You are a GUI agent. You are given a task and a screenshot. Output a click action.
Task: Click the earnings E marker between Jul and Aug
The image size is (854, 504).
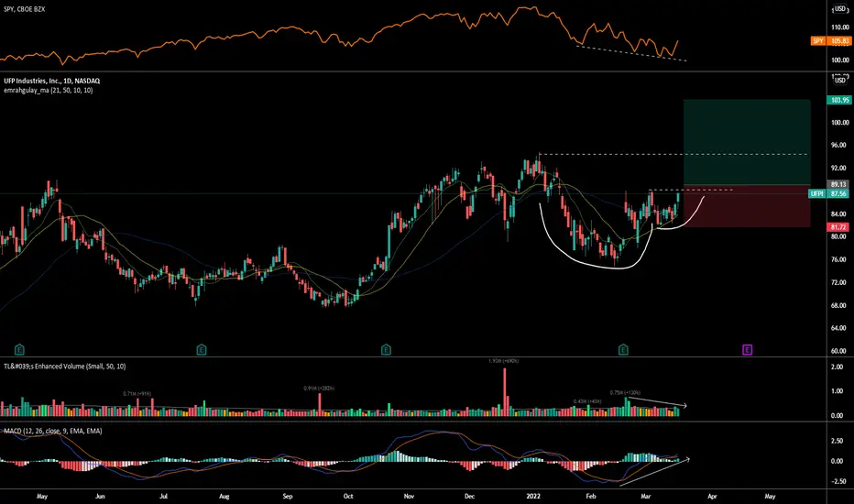coord(202,350)
